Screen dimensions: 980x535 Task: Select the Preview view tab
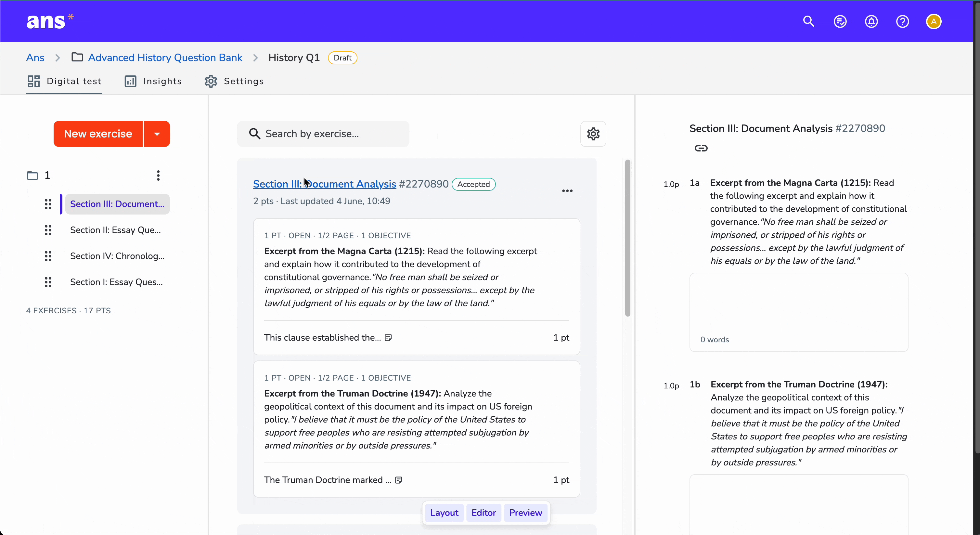point(525,513)
